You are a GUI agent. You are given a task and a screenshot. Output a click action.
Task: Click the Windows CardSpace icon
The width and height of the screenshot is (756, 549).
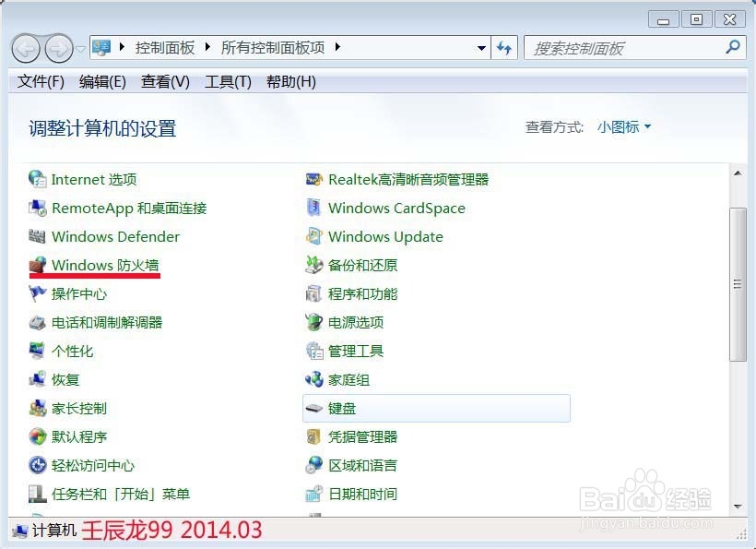coord(313,208)
